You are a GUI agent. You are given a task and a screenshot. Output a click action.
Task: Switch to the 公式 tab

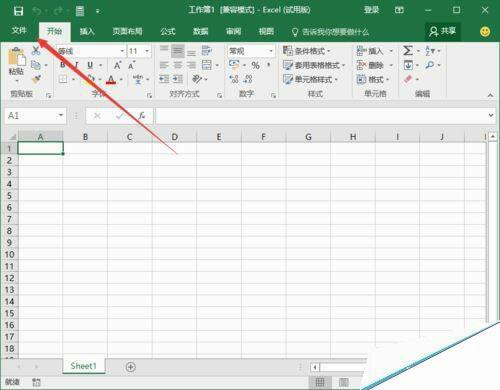168,32
